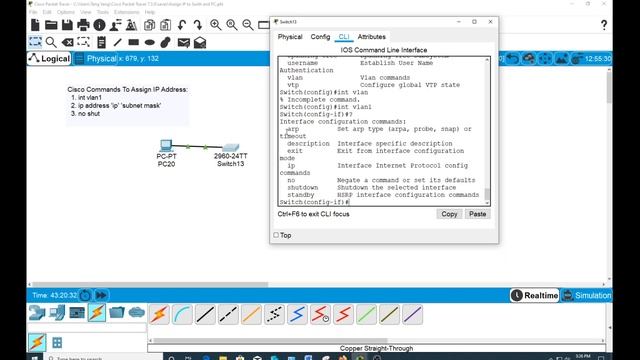This screenshot has width=640, height=360.
Task: Select End Devices category icon
Action: point(57,313)
